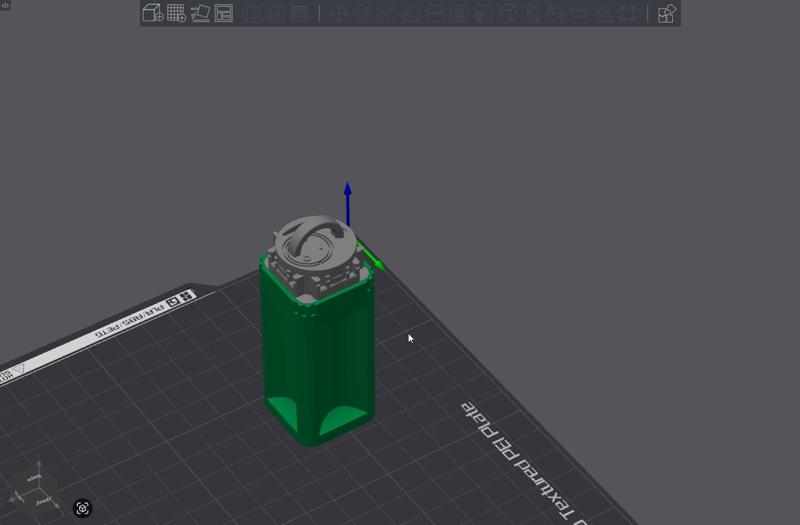Click the round zoom-to-fit view button
Image resolution: width=800 pixels, height=525 pixels.
click(83, 508)
